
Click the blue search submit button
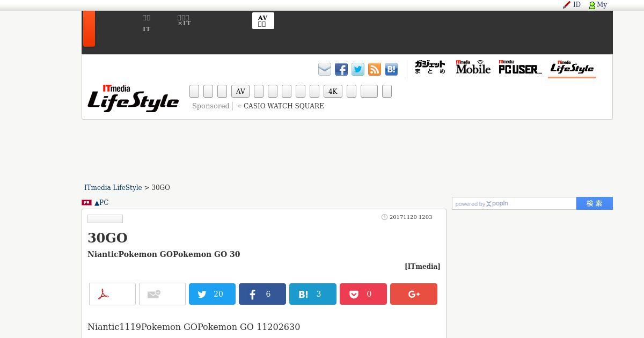click(x=595, y=203)
